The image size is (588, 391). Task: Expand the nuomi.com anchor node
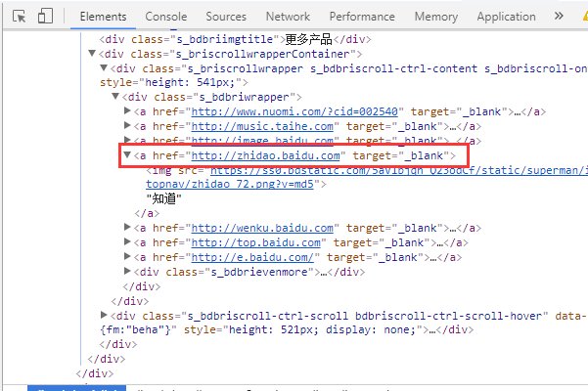pyautogui.click(x=127, y=112)
